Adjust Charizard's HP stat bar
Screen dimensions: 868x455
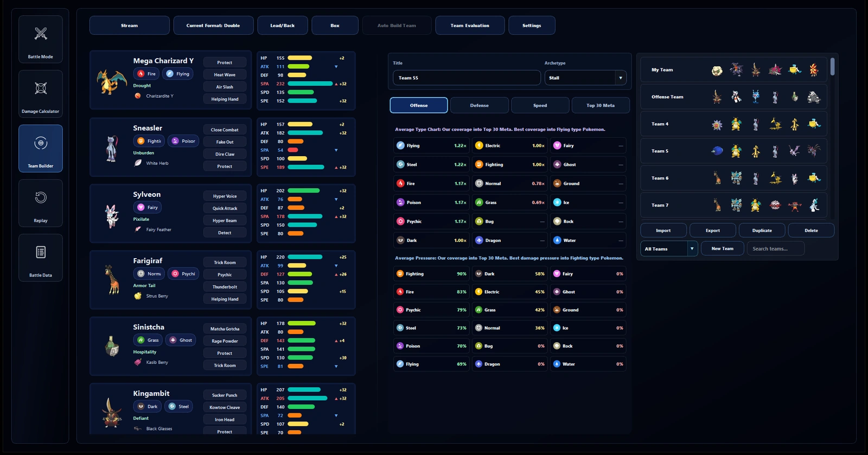pos(300,58)
